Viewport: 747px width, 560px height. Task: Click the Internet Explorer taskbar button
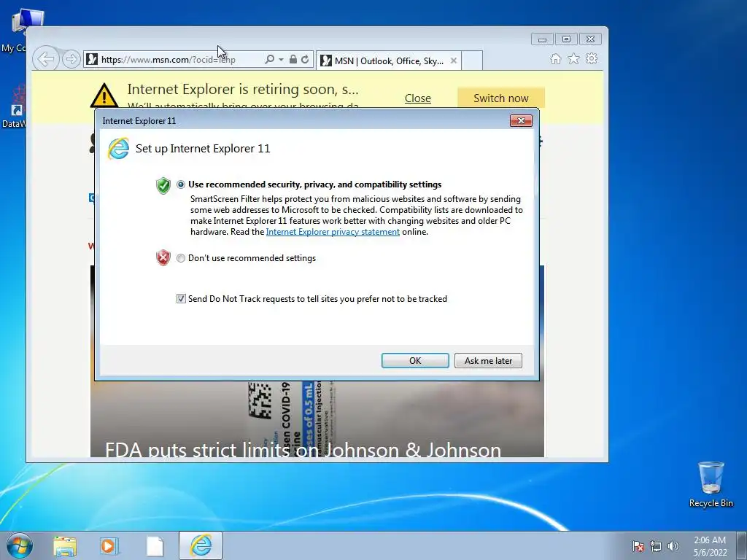point(201,545)
